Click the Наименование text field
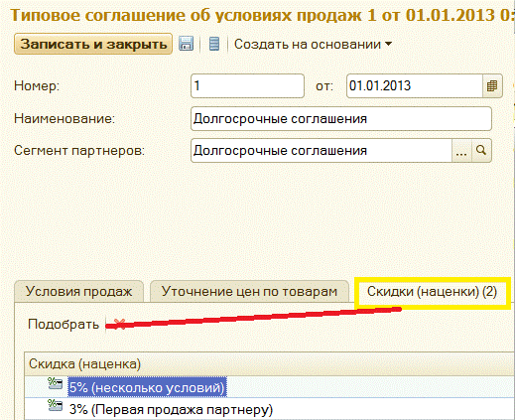 click(x=341, y=118)
